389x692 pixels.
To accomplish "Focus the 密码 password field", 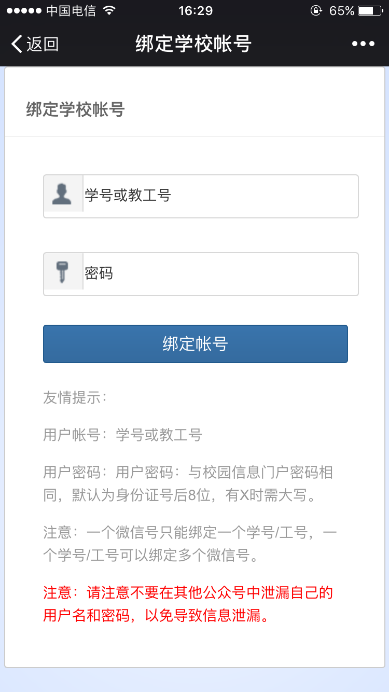I will (x=201, y=274).
